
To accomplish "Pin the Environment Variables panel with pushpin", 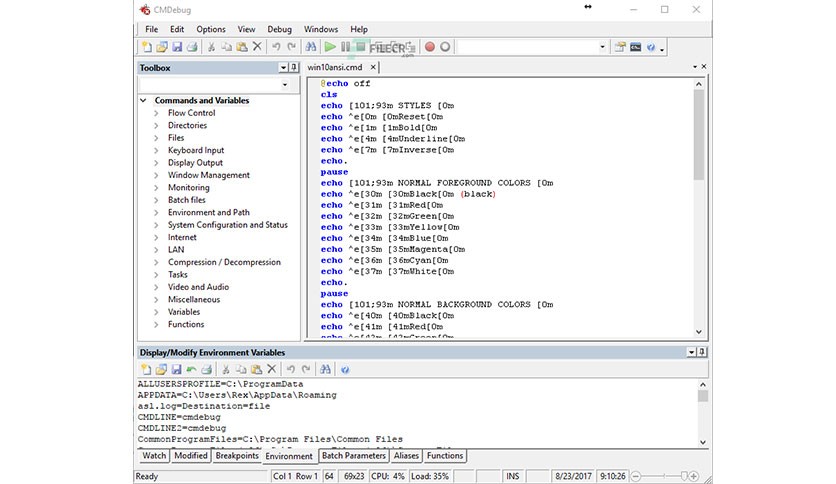I will tap(702, 352).
